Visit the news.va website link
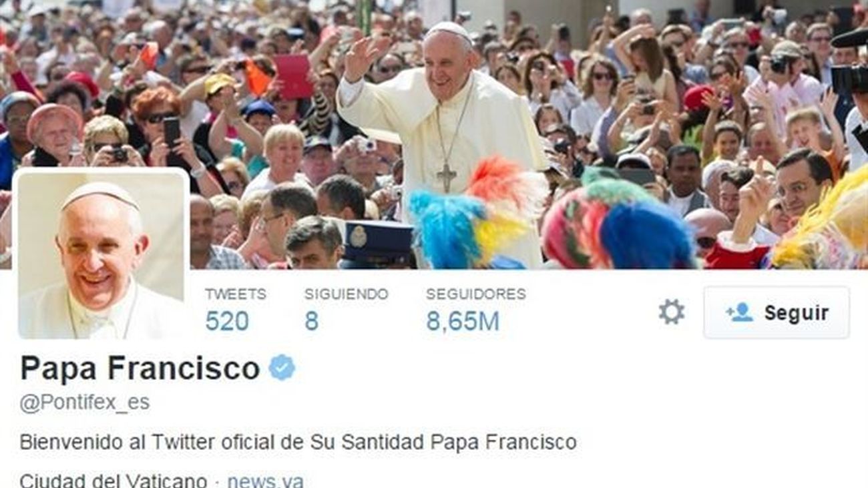Viewport: 868px width, 488px height. (x=265, y=481)
